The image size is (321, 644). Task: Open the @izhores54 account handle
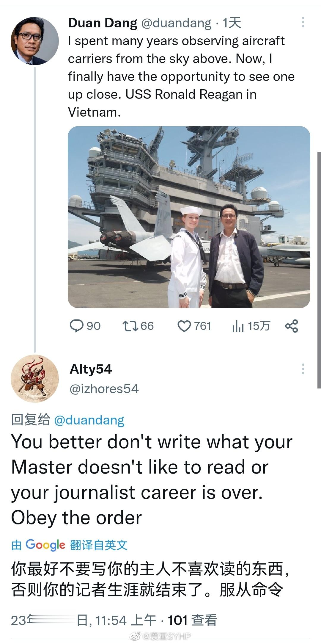pos(104,389)
